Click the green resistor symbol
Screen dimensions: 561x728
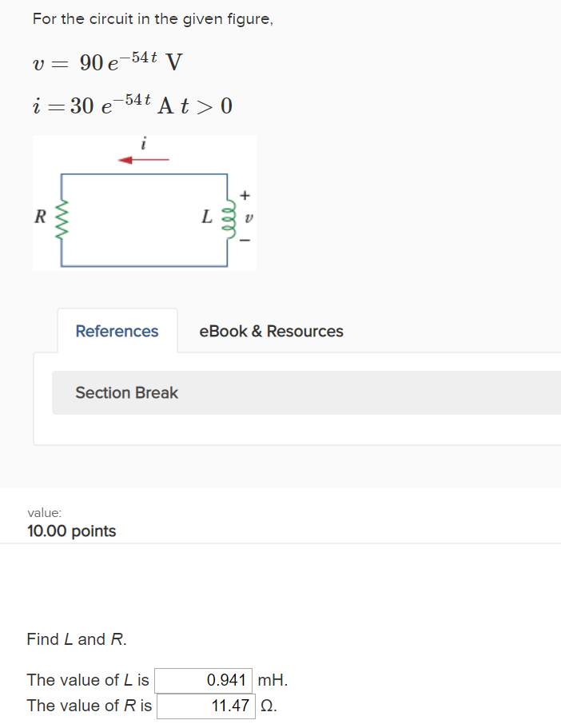62,220
